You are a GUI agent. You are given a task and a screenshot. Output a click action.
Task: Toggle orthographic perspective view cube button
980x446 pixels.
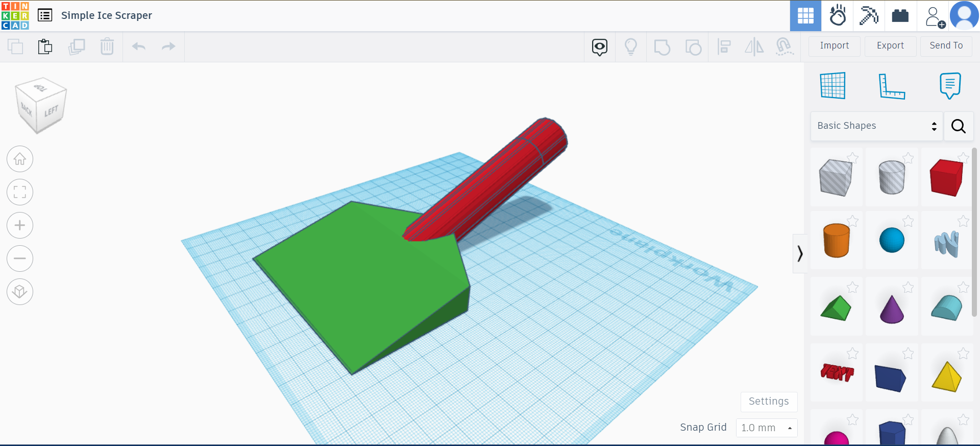click(x=20, y=292)
